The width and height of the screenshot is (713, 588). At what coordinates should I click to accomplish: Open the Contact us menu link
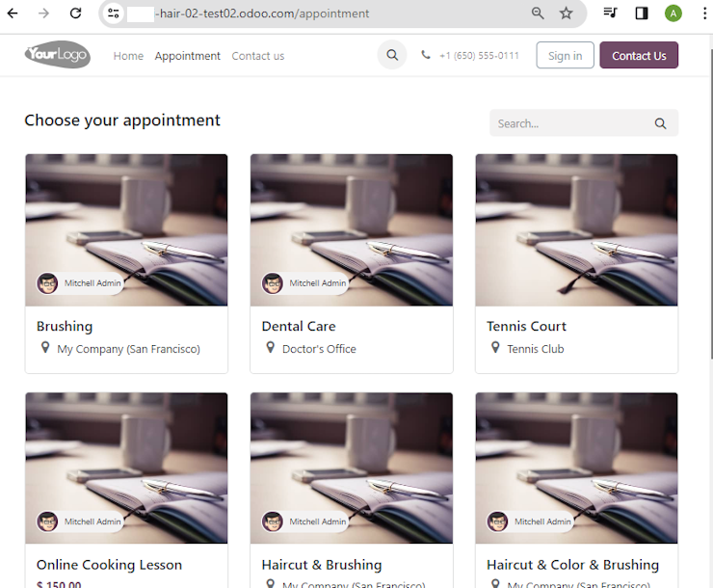tap(258, 56)
